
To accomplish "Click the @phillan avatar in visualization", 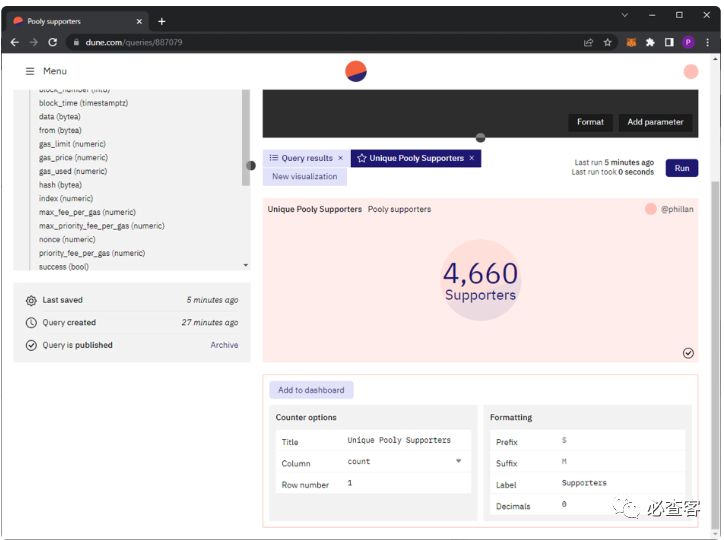I will 651,209.
